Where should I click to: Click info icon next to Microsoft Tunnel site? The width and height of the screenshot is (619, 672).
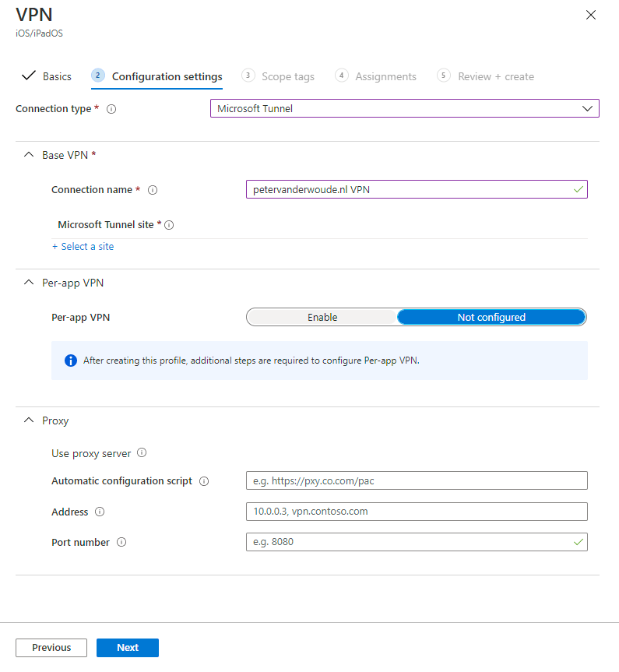coord(169,225)
